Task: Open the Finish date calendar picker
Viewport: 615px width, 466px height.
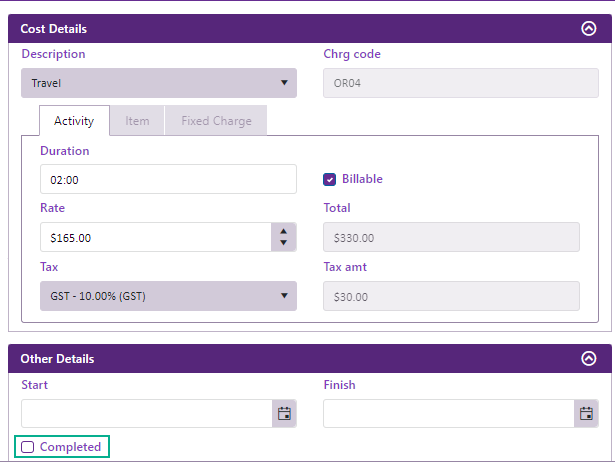Action: point(586,413)
